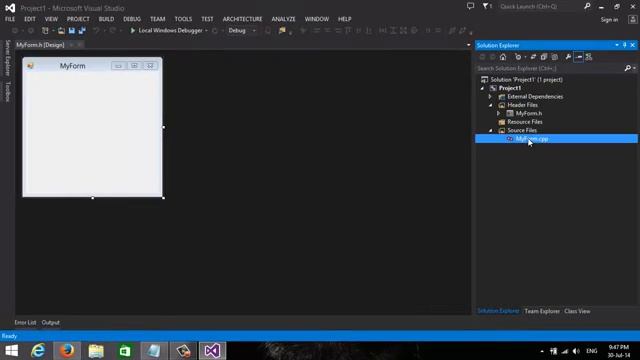Click the View Class Diagram icon
The width and height of the screenshot is (640, 360).
[x=589, y=57]
